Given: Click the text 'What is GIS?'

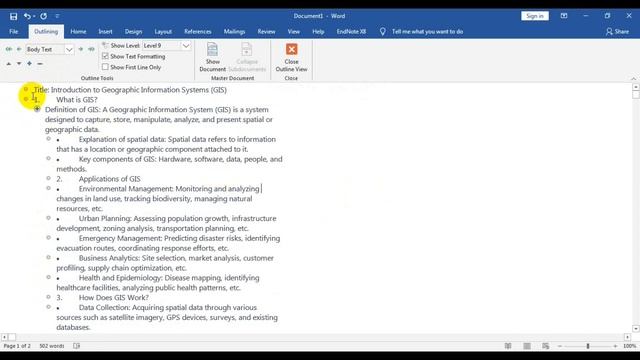Looking at the screenshot, I should pos(77,100).
